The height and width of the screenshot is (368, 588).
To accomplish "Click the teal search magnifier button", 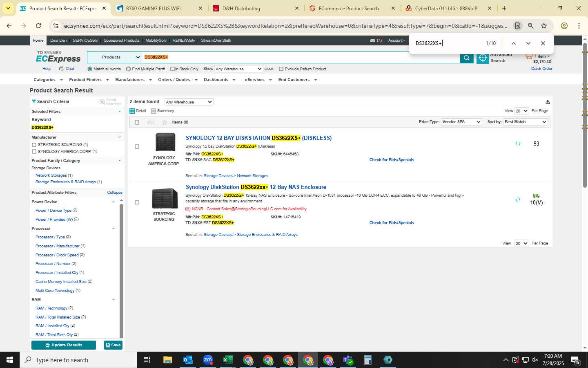I will [x=466, y=58].
